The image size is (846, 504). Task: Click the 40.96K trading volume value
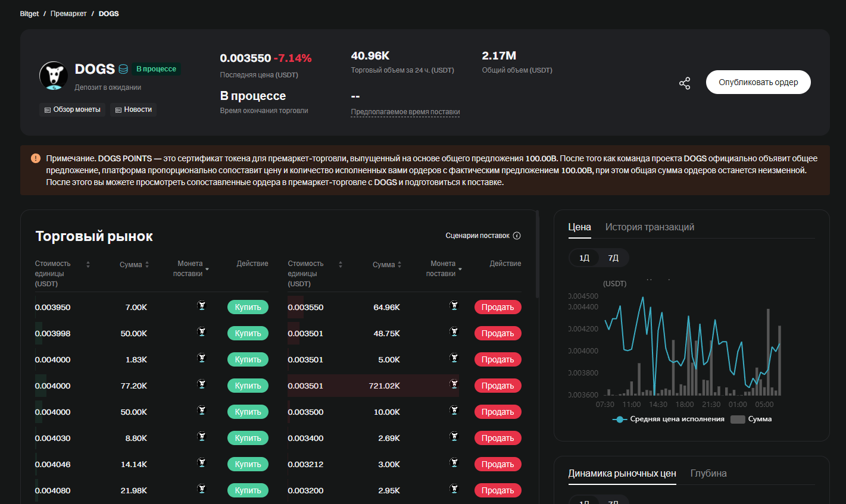tap(370, 56)
